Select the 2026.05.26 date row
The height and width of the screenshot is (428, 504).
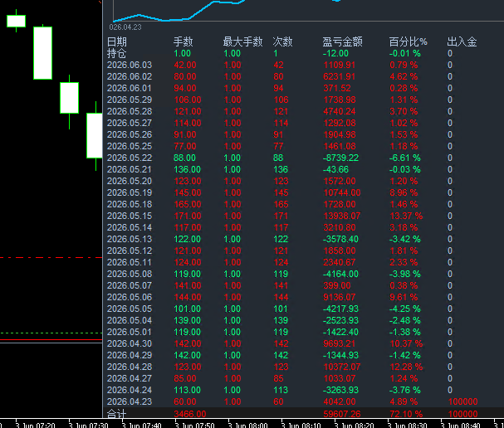tap(130, 134)
